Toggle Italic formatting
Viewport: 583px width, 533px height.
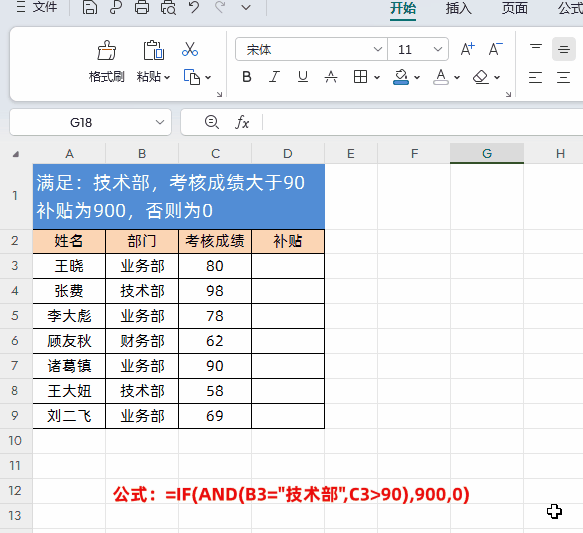(274, 77)
